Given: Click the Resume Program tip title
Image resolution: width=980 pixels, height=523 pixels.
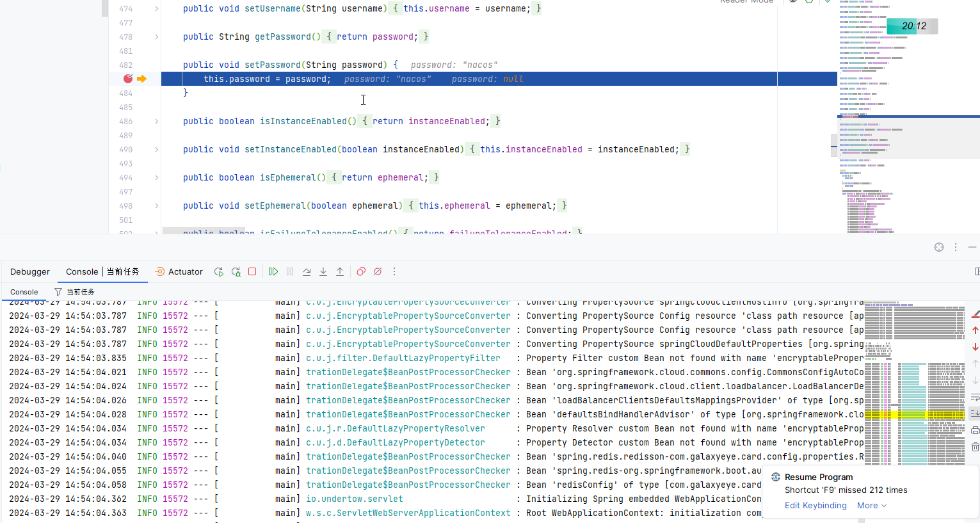Looking at the screenshot, I should (x=819, y=477).
